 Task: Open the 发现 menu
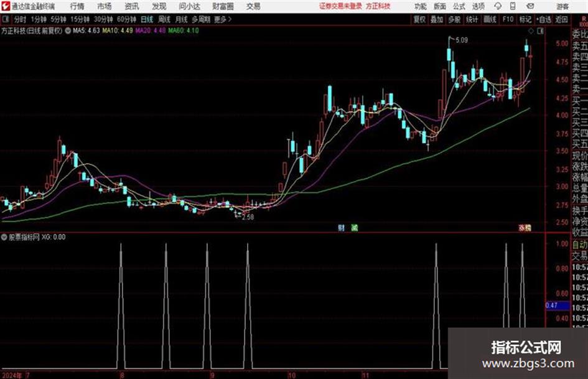[x=159, y=6]
